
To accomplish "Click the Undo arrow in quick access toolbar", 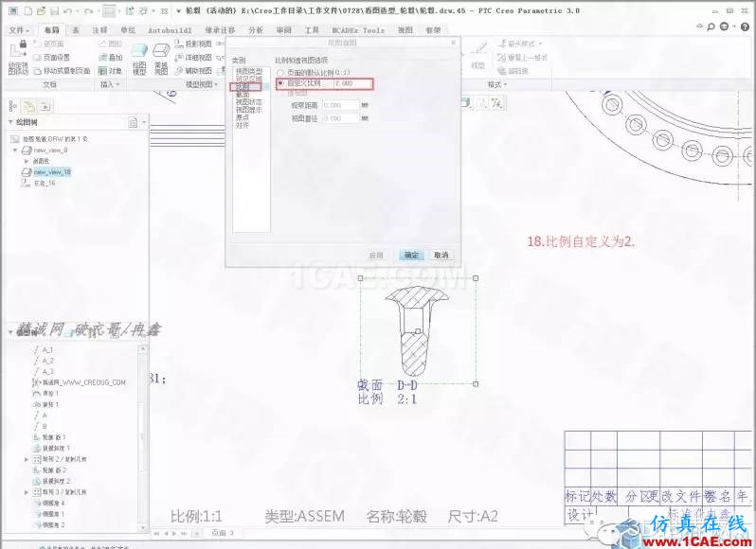I will 67,10.
